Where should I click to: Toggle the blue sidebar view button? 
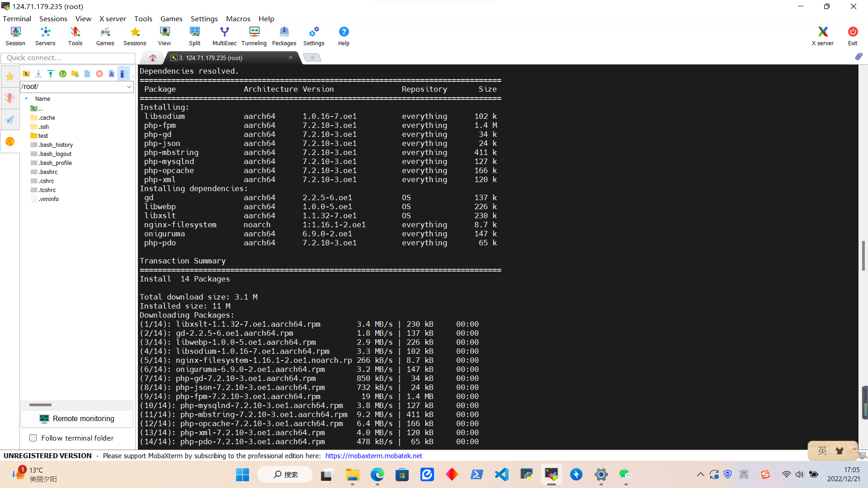pos(123,74)
